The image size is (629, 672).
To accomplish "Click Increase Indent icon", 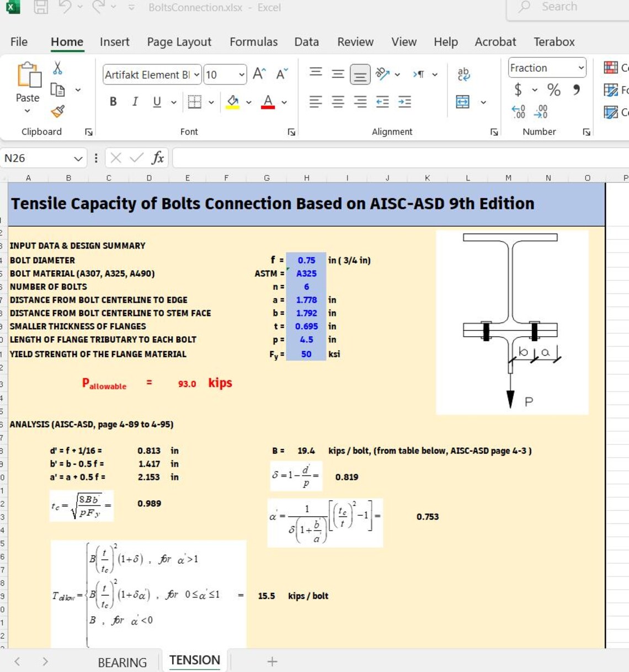I will pyautogui.click(x=404, y=102).
